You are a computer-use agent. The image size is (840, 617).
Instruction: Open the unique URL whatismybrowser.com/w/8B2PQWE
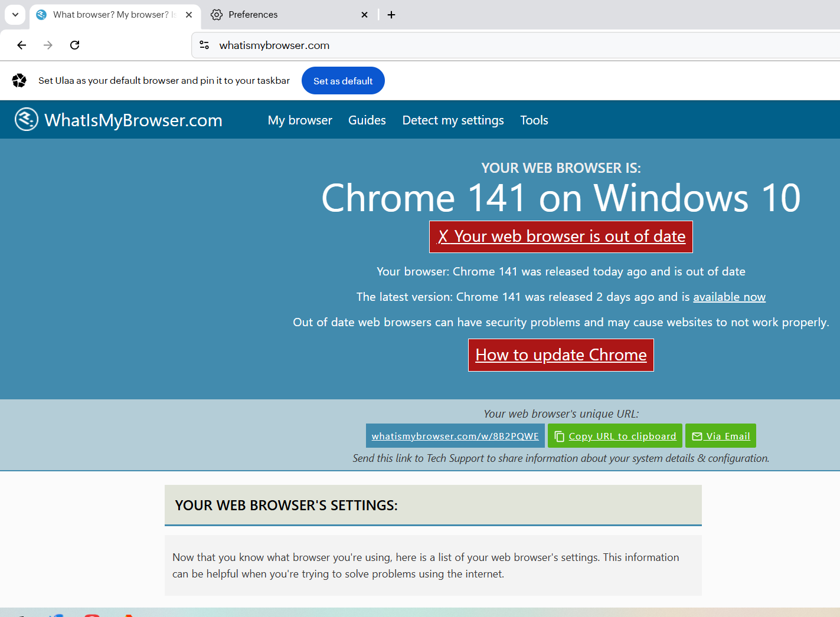(455, 437)
